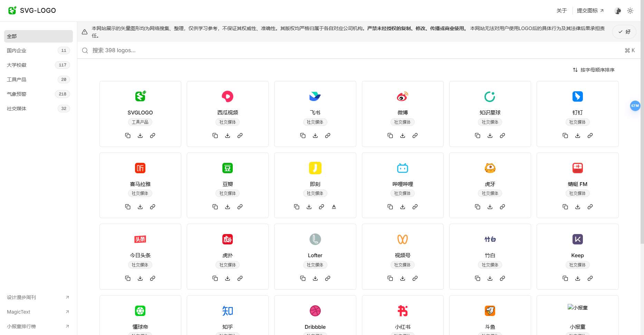644x335 pixels.
Task: Click the Keep logo thumbnail
Action: pos(578,239)
